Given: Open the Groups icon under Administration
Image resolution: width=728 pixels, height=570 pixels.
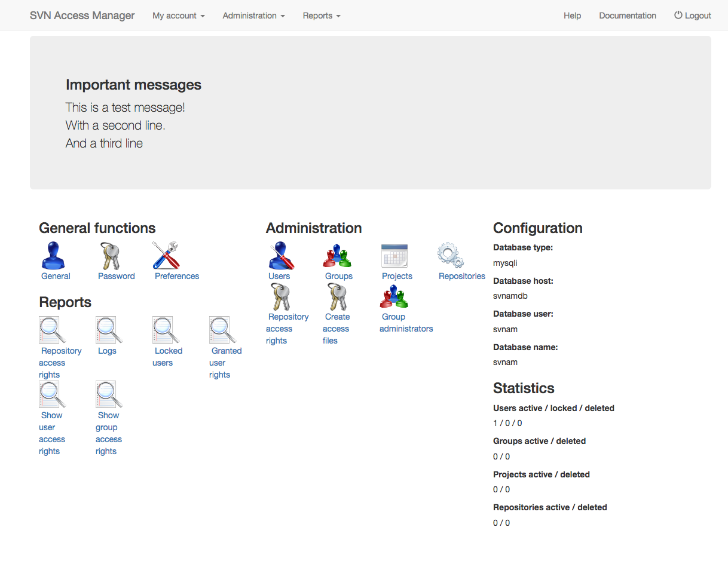Looking at the screenshot, I should (337, 256).
